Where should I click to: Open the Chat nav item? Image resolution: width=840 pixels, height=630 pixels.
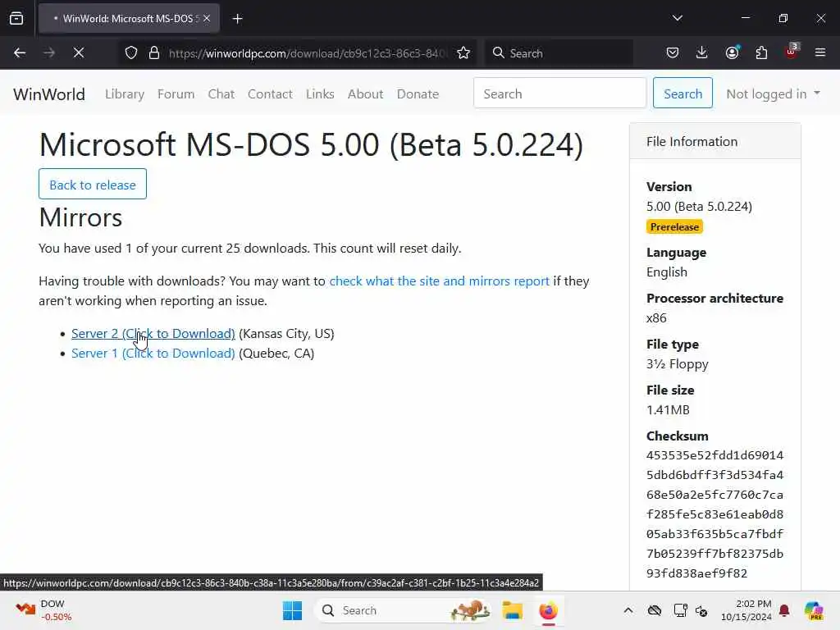point(221,94)
